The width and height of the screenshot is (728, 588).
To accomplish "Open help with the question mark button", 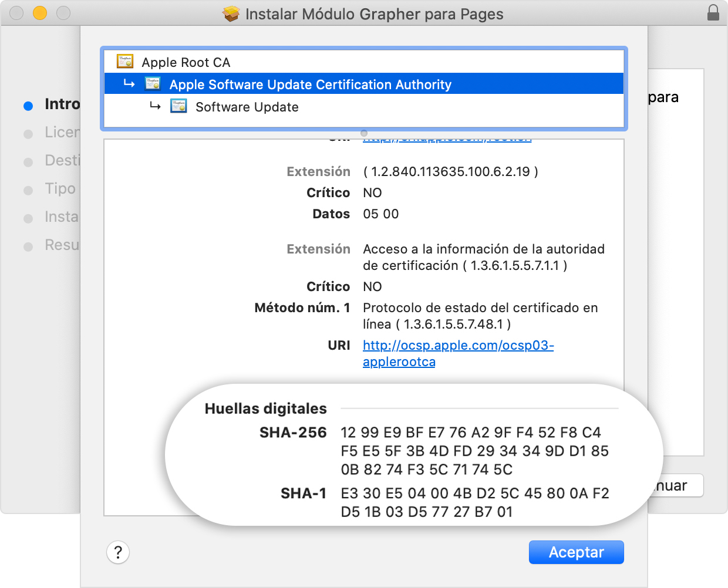I will [118, 552].
